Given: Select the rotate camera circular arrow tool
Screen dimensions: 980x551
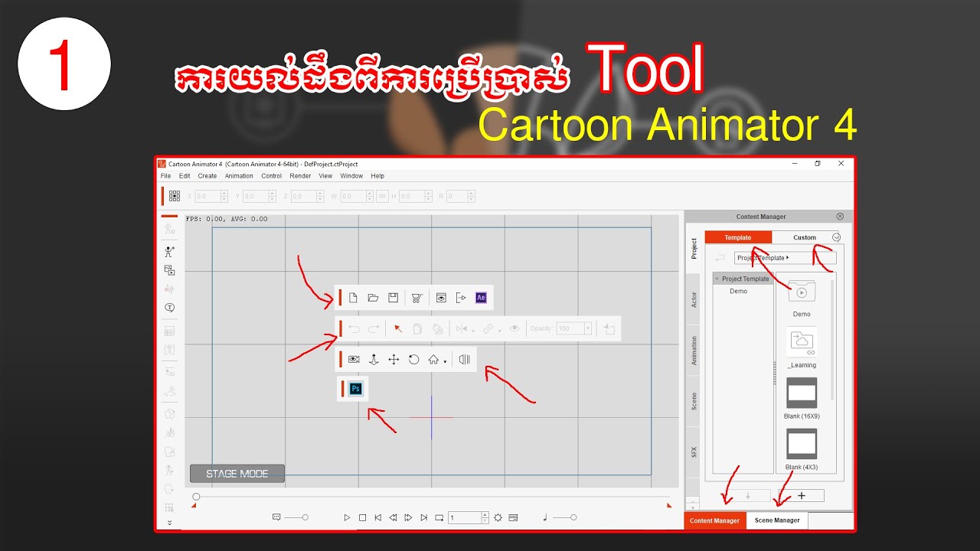Looking at the screenshot, I should point(414,359).
